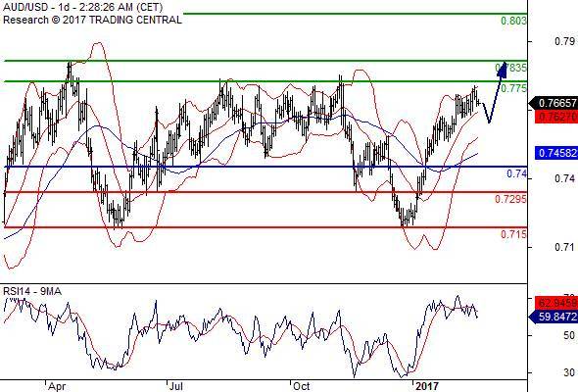Viewport: 578px width, 392px height.
Task: Click the Trading Central research copyright text
Action: point(92,20)
